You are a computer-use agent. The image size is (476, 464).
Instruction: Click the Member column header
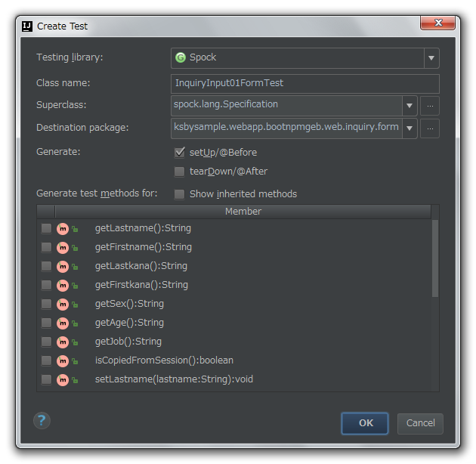coord(243,212)
